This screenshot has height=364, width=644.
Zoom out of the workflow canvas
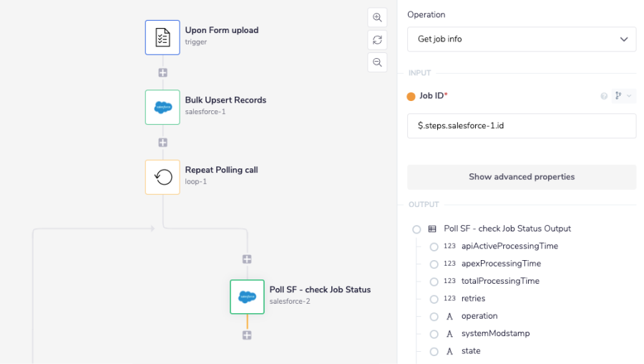click(377, 62)
